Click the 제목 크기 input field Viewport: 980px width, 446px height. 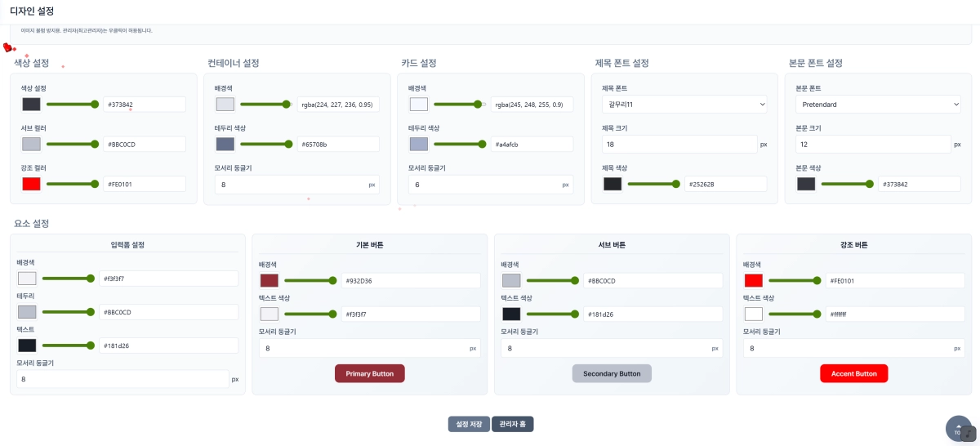click(x=679, y=144)
